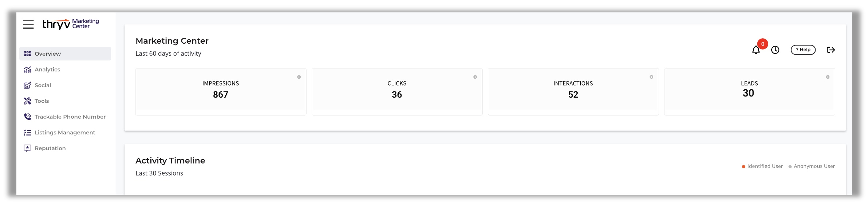Open Tools in the sidebar
868x204 pixels.
coord(42,101)
